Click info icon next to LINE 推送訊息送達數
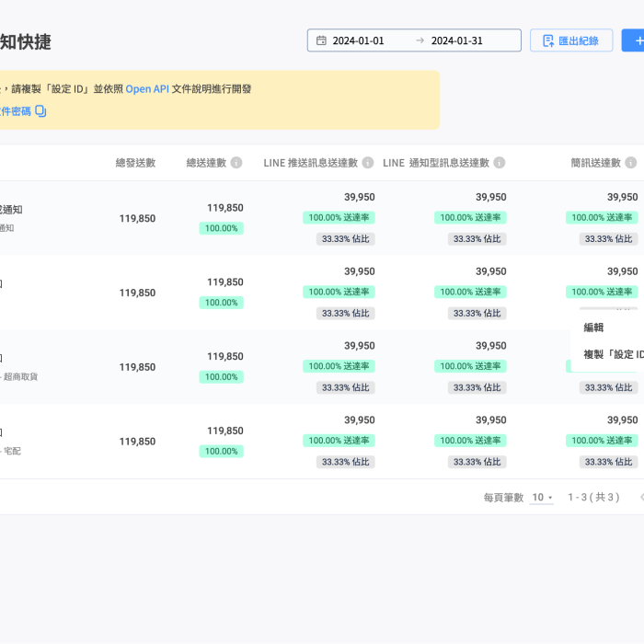The width and height of the screenshot is (644, 644). [368, 163]
